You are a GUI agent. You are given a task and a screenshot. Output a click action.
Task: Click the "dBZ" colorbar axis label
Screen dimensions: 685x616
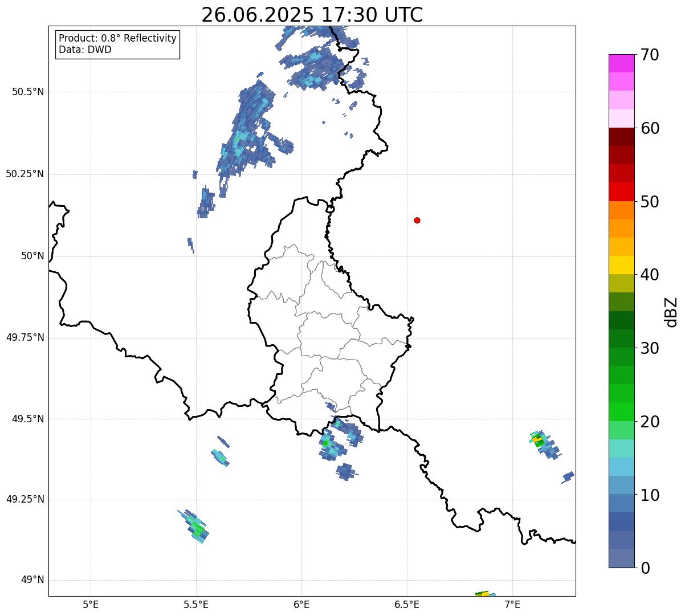671,312
